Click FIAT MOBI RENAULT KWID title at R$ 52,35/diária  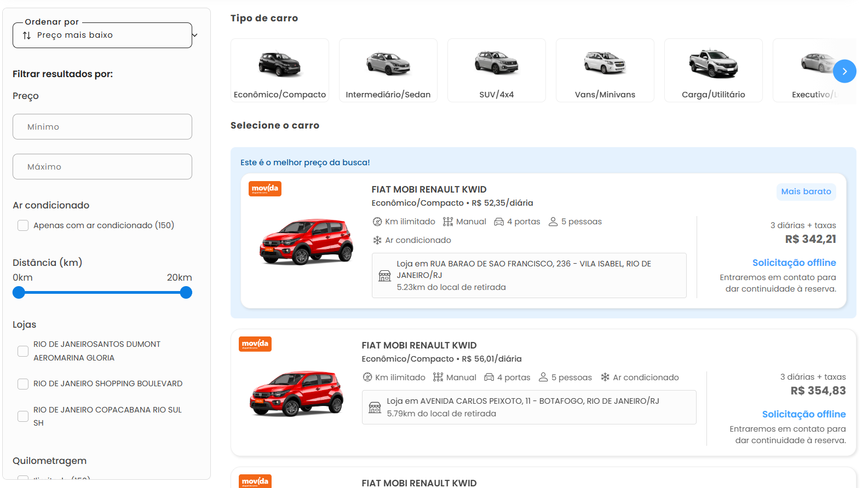(429, 190)
